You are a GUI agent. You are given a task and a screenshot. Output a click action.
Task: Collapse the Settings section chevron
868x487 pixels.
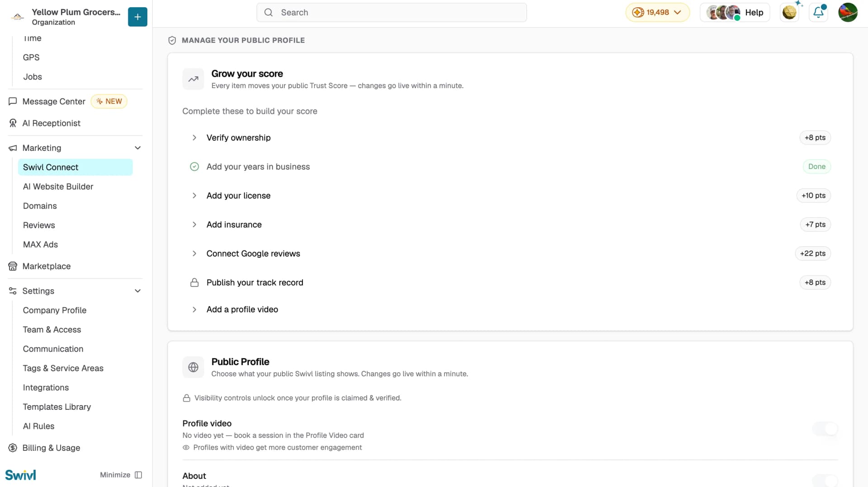click(138, 291)
